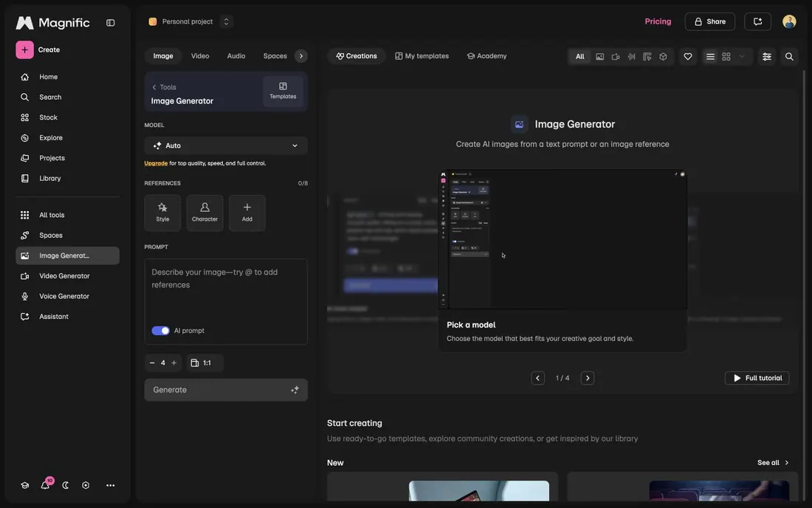The image size is (812, 508).
Task: Select the All filter in creations toolbar
Action: coord(580,56)
